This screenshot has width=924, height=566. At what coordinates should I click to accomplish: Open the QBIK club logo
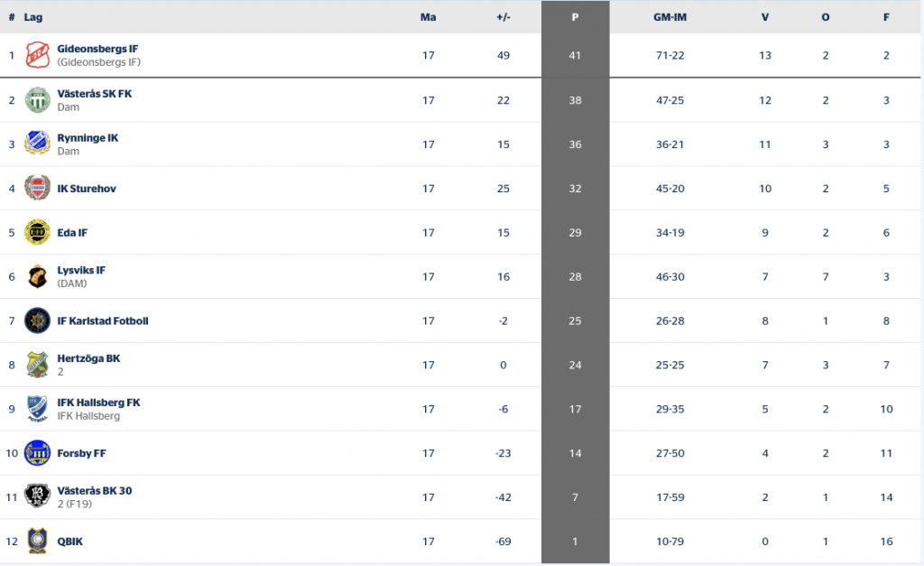coord(37,541)
